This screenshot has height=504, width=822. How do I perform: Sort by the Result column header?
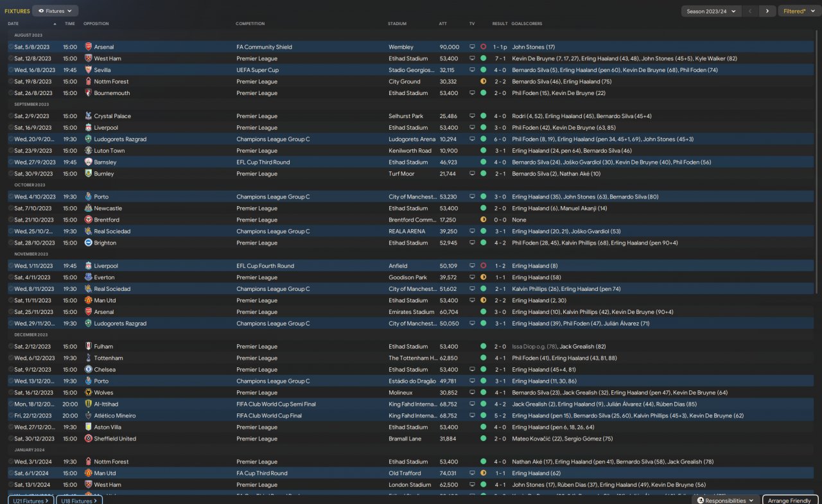point(500,24)
